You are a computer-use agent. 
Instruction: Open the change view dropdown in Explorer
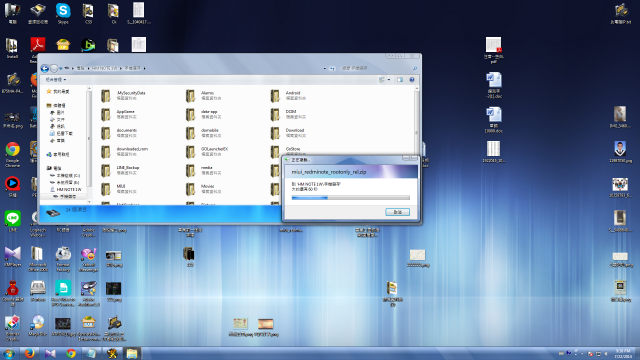pos(389,80)
